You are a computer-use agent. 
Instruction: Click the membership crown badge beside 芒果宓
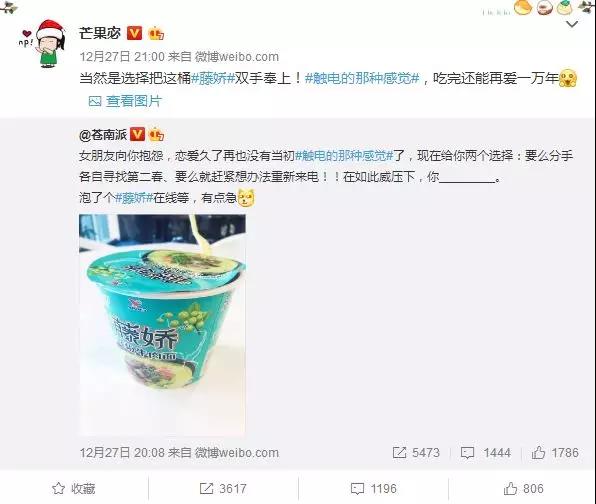(156, 34)
